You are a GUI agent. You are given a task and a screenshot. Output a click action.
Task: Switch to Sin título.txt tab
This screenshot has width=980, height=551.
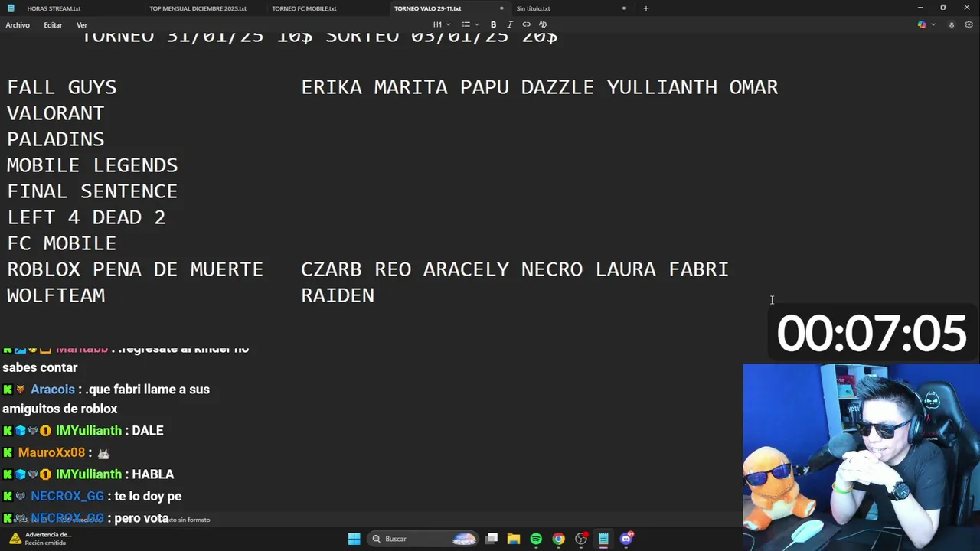click(533, 8)
